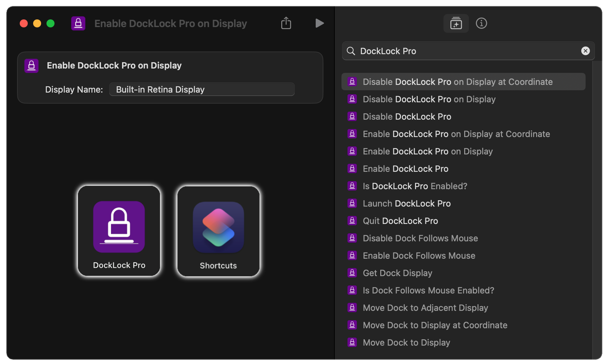This screenshot has height=364, width=609.
Task: Open the action library panel icon
Action: 456,23
